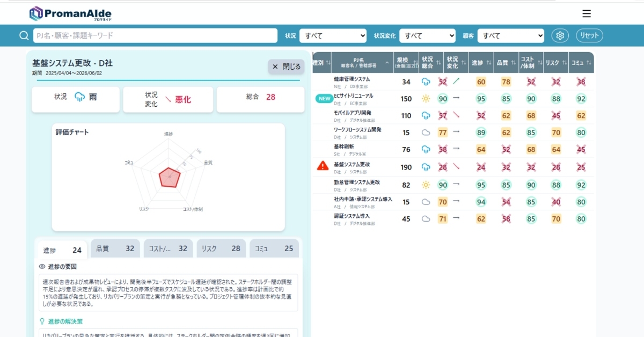Focus the PJ名・顧客・課題キーワード search field
Screen dimensions: 644x337
(x=155, y=35)
